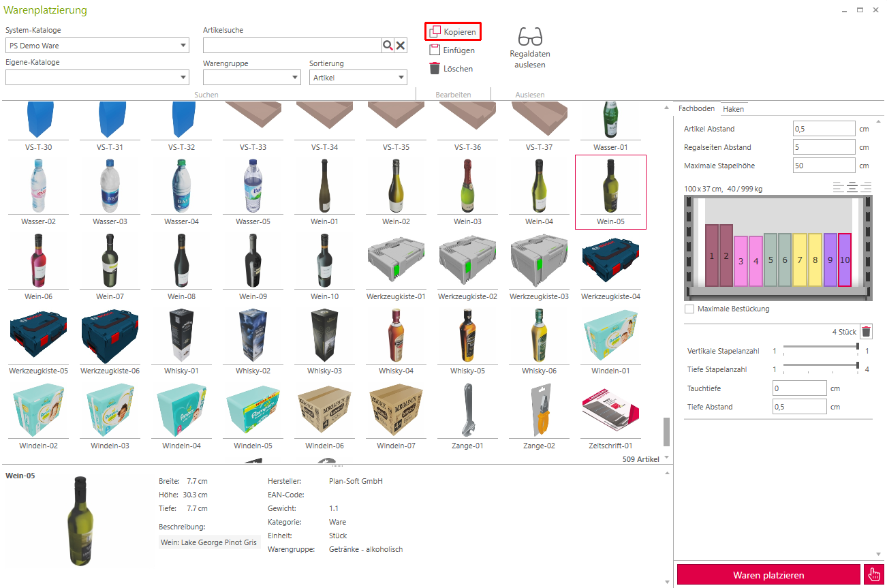Select the Fachboden tab
This screenshot has width=887, height=588.
point(696,109)
